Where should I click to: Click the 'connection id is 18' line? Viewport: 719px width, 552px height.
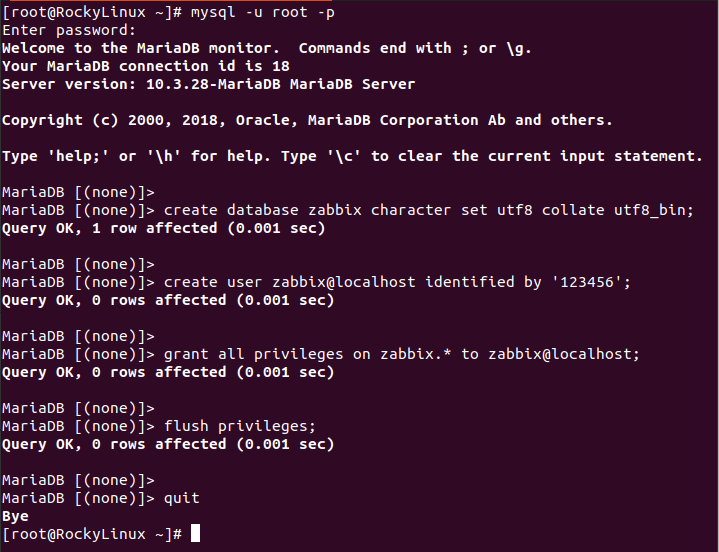146,66
